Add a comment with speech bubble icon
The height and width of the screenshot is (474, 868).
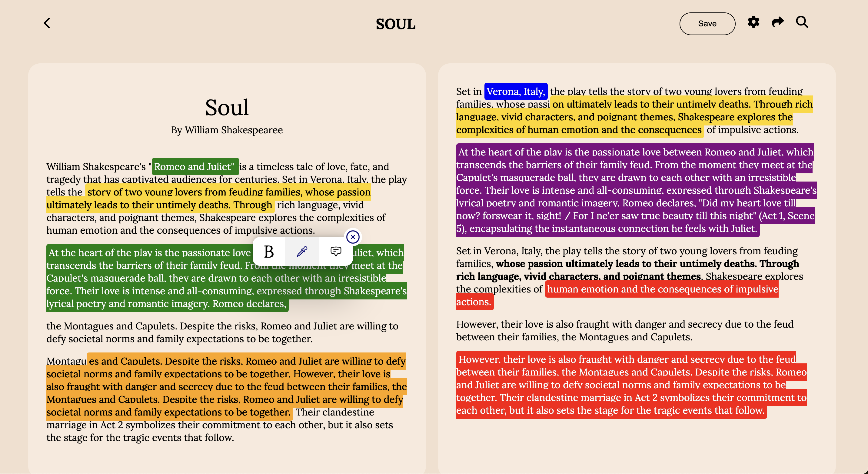pyautogui.click(x=336, y=252)
